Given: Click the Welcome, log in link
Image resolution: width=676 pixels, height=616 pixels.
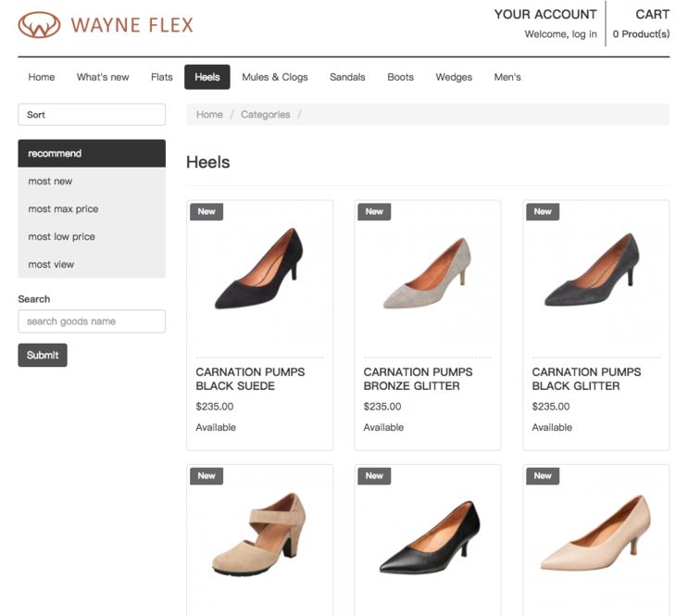Looking at the screenshot, I should point(560,34).
